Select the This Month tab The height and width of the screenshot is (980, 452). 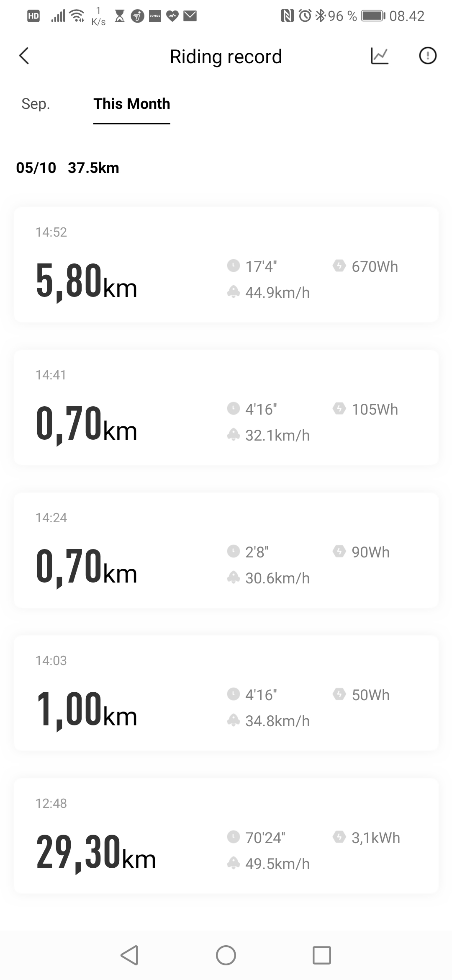pyautogui.click(x=132, y=104)
